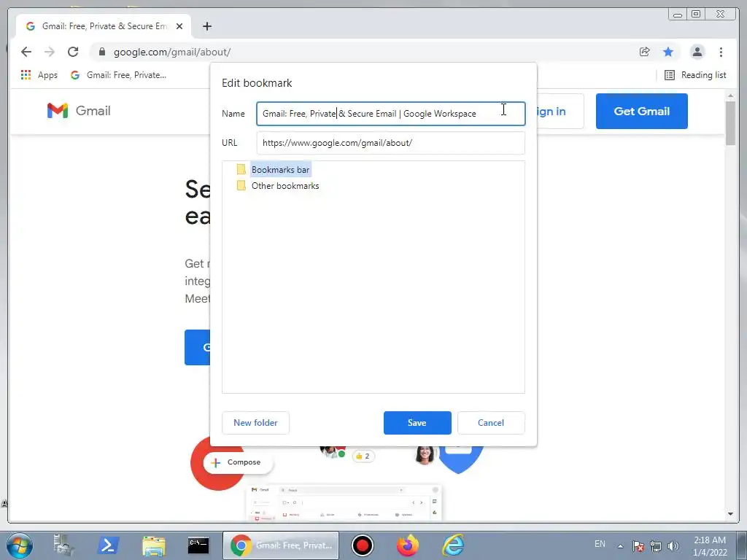Image resolution: width=747 pixels, height=560 pixels.
Task: Open a new tab with plus button
Action: point(206,26)
